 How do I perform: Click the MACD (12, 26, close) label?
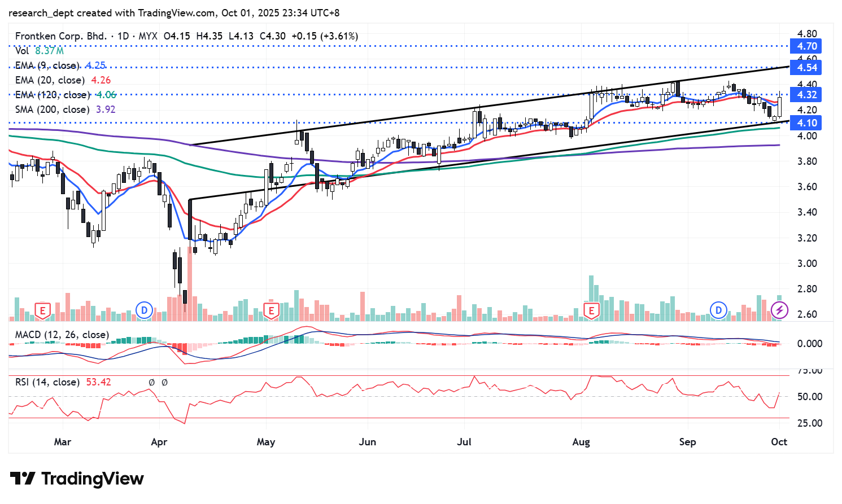[x=62, y=335]
